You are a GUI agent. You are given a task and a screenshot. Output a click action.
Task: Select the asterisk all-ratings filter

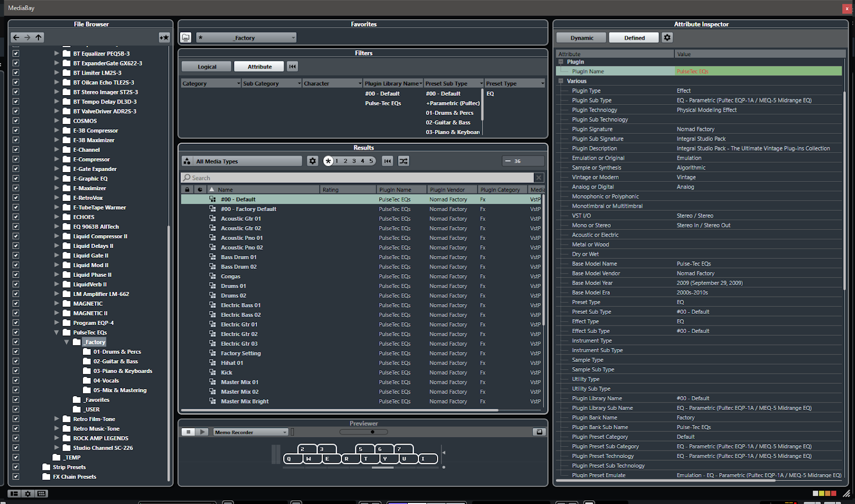(x=328, y=161)
